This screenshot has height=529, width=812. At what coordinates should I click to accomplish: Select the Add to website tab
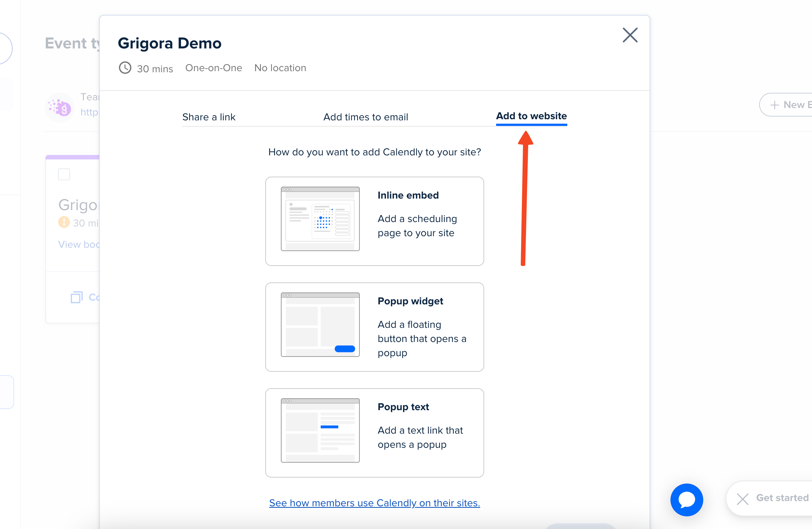click(531, 116)
